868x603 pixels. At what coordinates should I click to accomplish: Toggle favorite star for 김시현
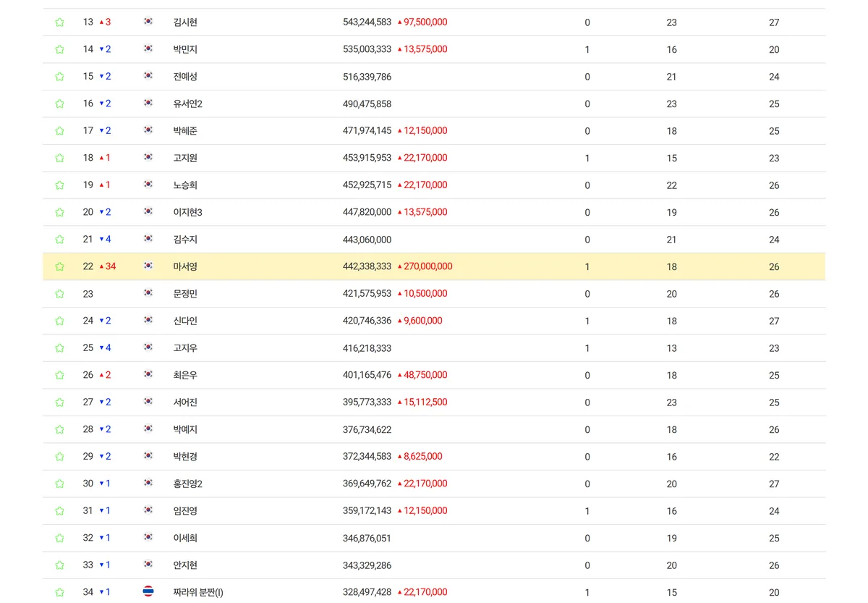click(x=59, y=22)
